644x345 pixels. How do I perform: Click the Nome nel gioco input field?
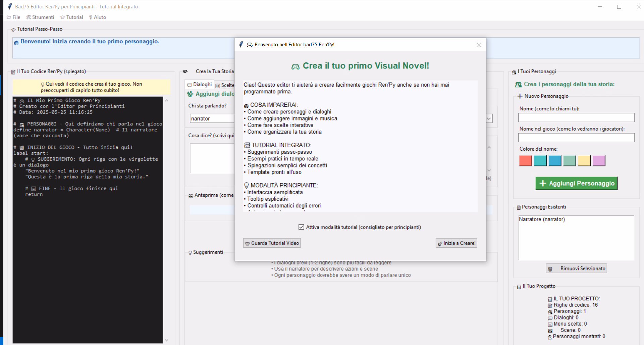pos(576,138)
